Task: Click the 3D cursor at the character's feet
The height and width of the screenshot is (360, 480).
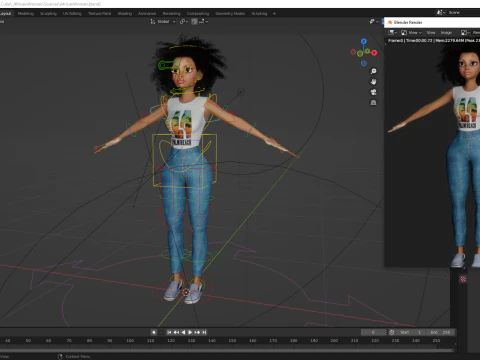Action: pyautogui.click(x=186, y=293)
